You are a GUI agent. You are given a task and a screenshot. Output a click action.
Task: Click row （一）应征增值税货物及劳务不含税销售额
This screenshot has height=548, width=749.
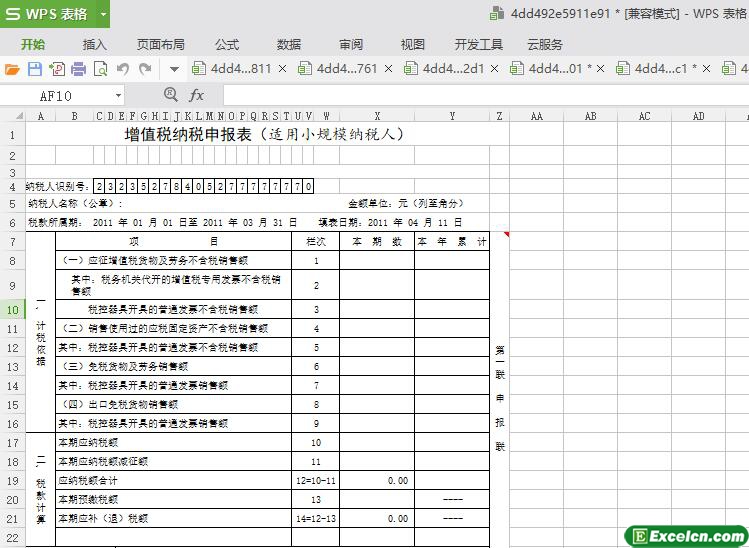tap(173, 260)
